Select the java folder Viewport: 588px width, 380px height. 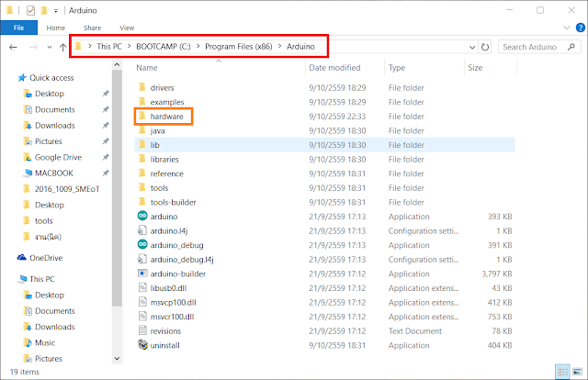point(324,130)
